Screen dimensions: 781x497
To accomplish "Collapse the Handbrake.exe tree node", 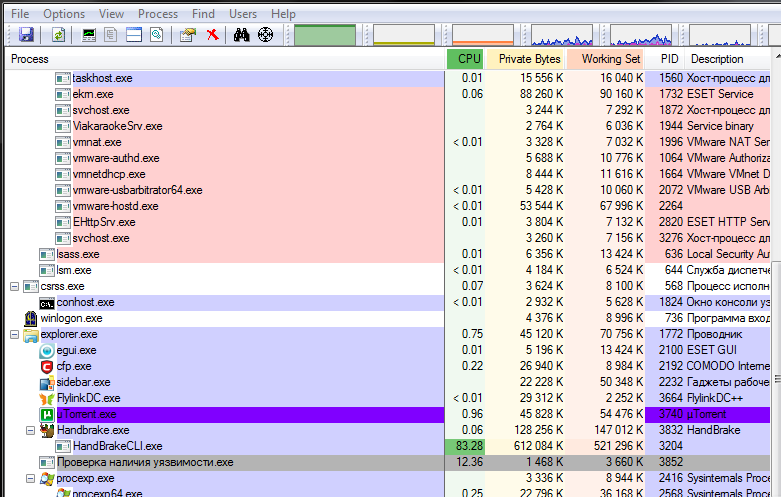I will click(x=31, y=430).
